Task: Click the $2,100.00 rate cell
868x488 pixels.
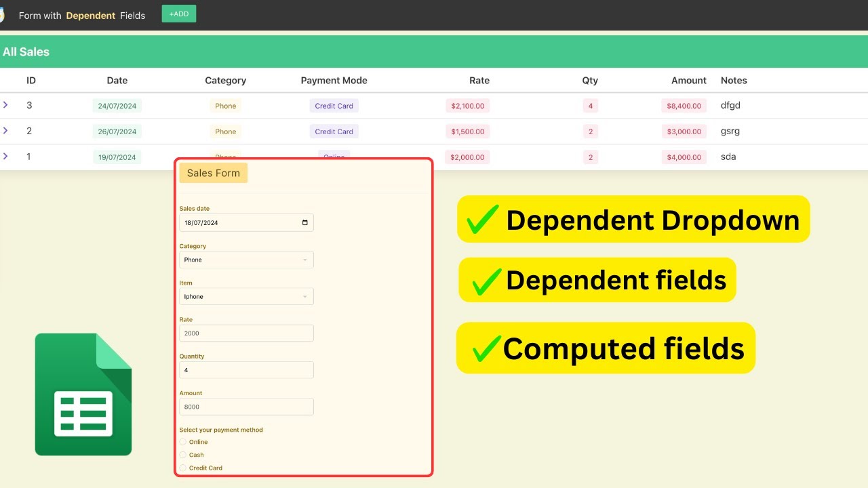Action: pyautogui.click(x=468, y=106)
